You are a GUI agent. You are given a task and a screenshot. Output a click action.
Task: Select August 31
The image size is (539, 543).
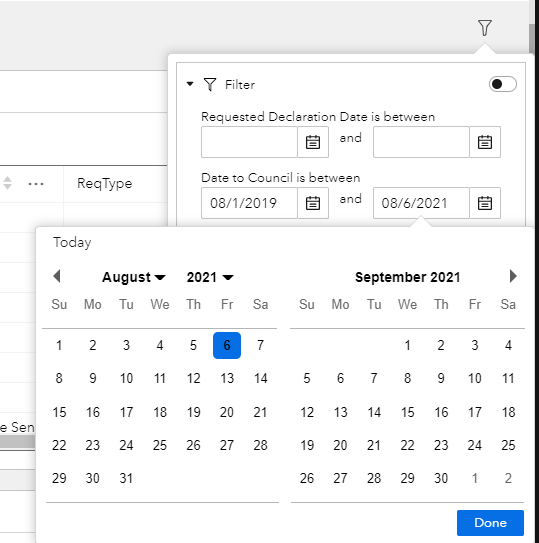click(x=126, y=478)
